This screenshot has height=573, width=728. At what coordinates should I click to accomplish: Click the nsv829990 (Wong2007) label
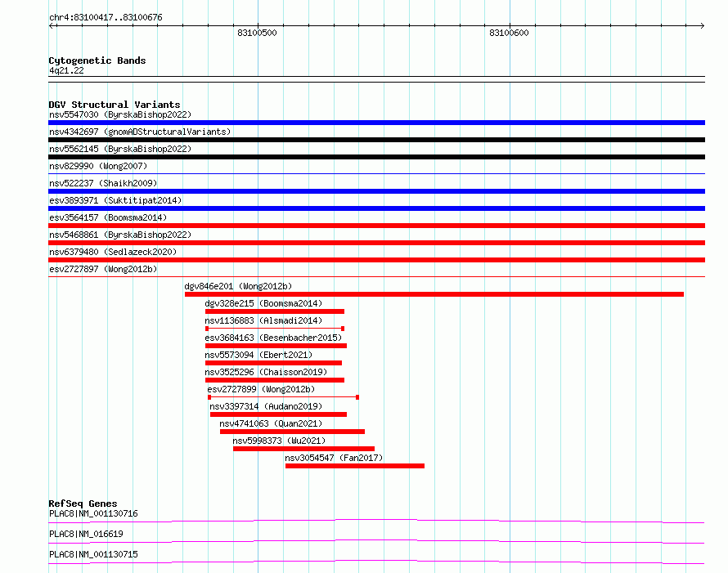tap(98, 166)
